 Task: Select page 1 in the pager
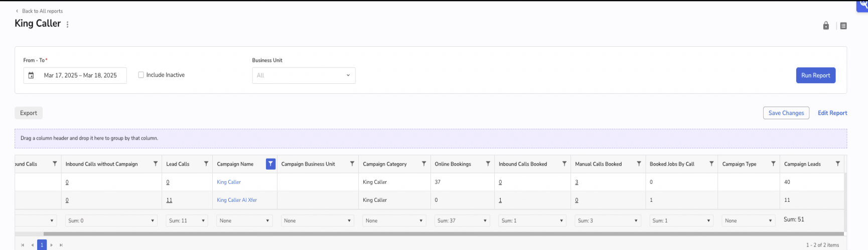(x=42, y=245)
